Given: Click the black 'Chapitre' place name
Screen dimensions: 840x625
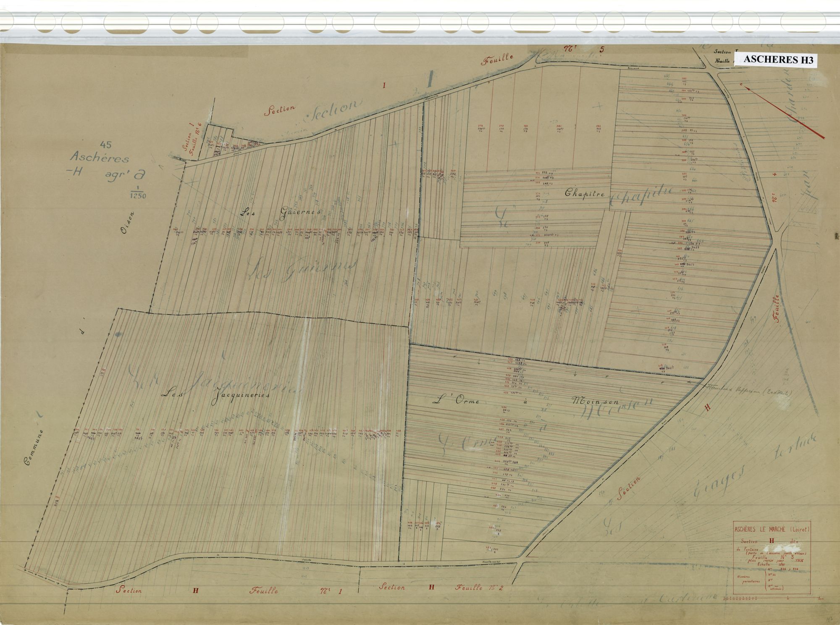Looking at the screenshot, I should (585, 193).
